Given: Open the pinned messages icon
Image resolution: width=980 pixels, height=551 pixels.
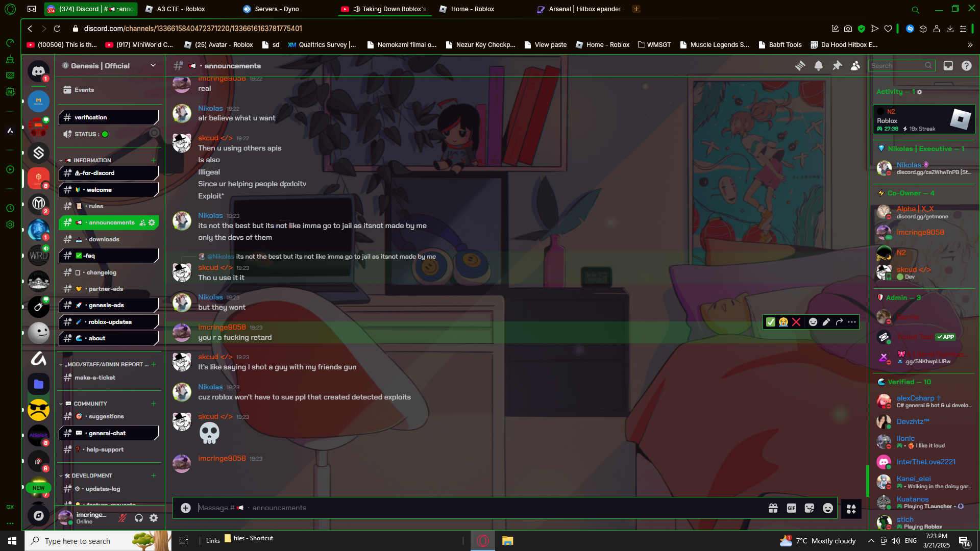Looking at the screenshot, I should [x=837, y=66].
